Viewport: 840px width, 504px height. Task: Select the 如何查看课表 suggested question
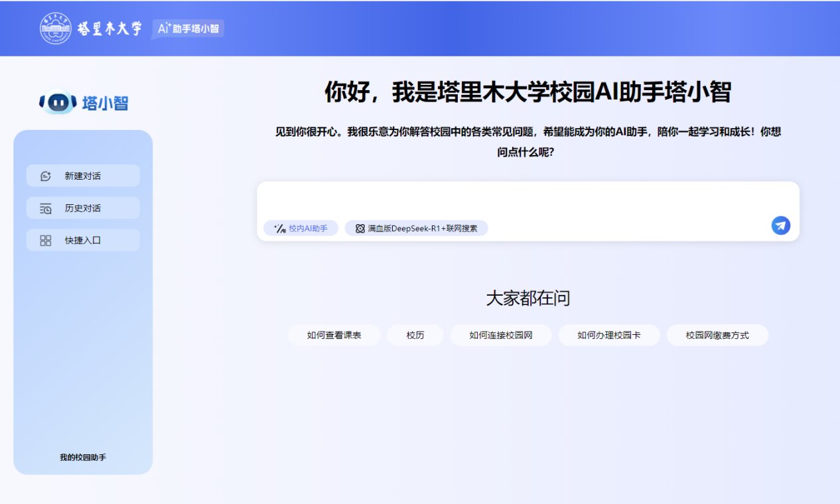click(x=334, y=336)
